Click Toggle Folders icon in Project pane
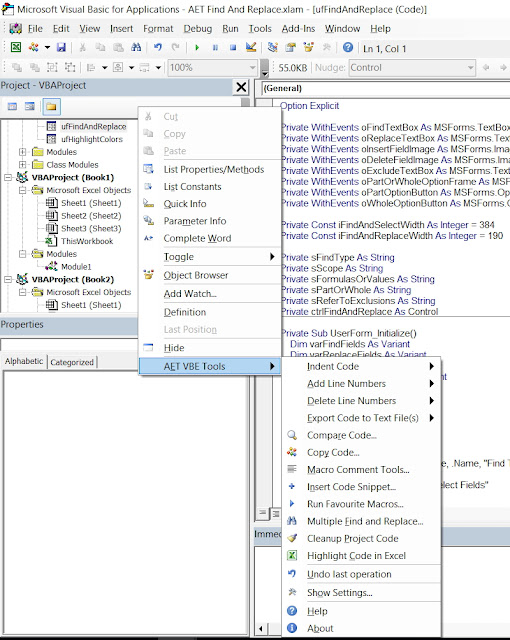The height and width of the screenshot is (640, 510). tap(51, 107)
